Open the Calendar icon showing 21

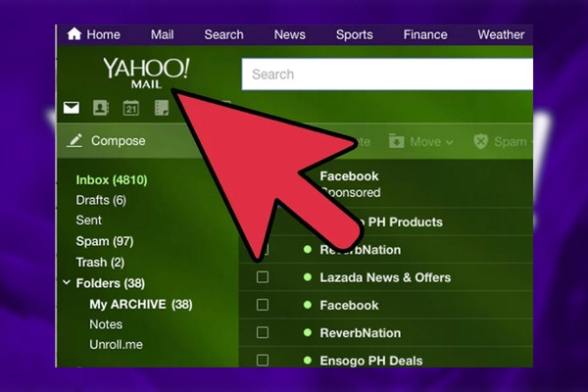pos(131,108)
